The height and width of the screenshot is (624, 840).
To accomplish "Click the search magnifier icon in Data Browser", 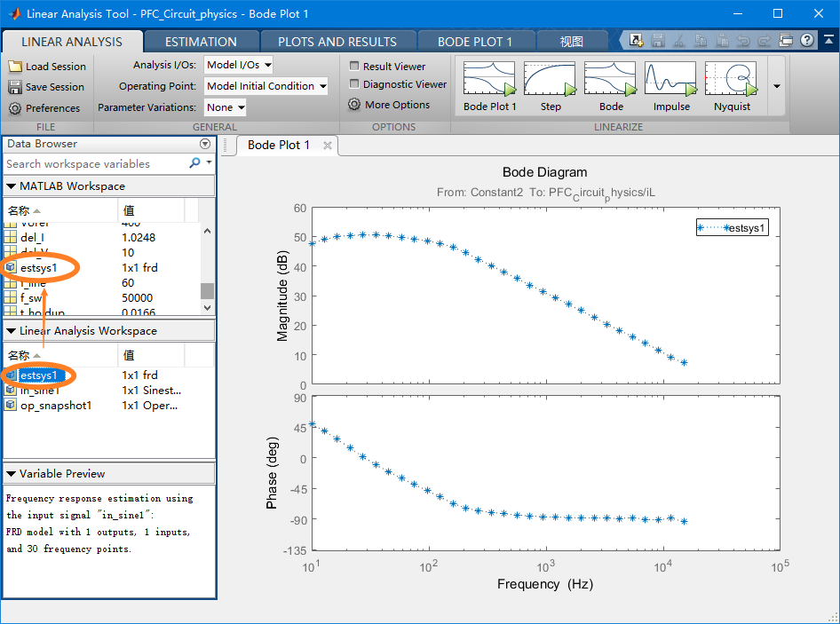I will tap(195, 162).
